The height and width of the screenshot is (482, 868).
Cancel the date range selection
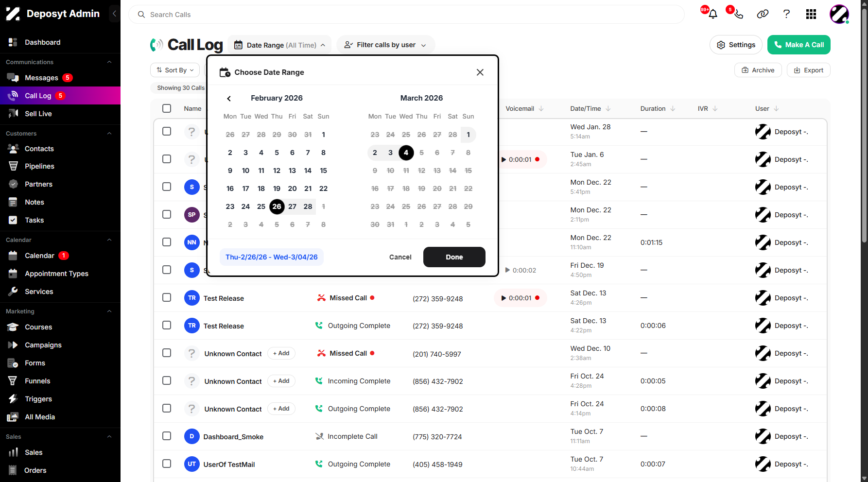click(x=400, y=257)
